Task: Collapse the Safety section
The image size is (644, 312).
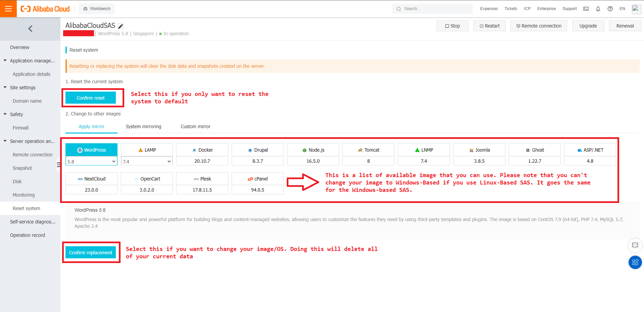Action: coord(30,114)
